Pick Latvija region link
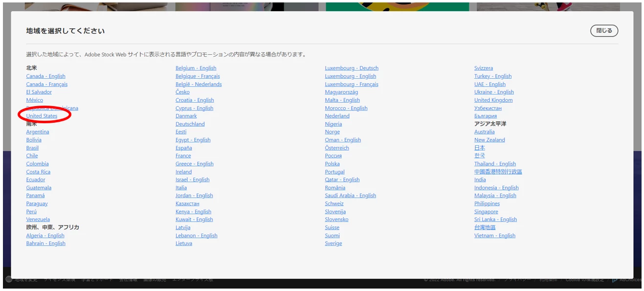Image resolution: width=644 pixels, height=291 pixels. pos(183,227)
